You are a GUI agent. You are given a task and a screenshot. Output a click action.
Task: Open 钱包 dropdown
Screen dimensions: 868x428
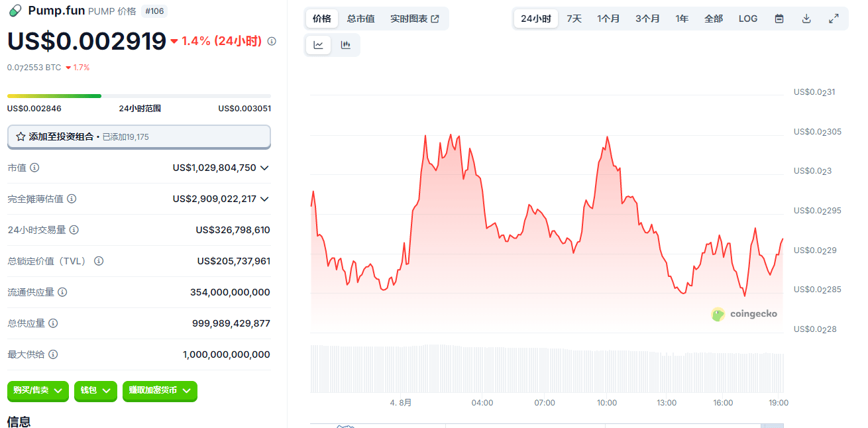click(95, 391)
